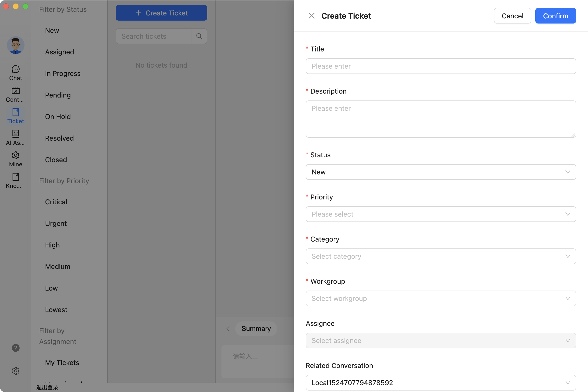Screen dimensions: 588x392
Task: Filter tickets by Urgent priority
Action: coord(56,223)
